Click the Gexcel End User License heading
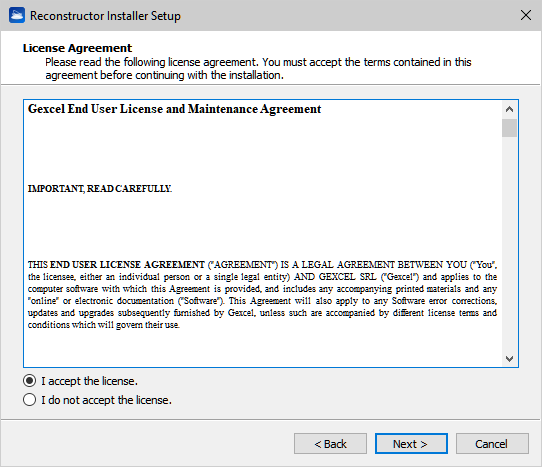 [175, 109]
